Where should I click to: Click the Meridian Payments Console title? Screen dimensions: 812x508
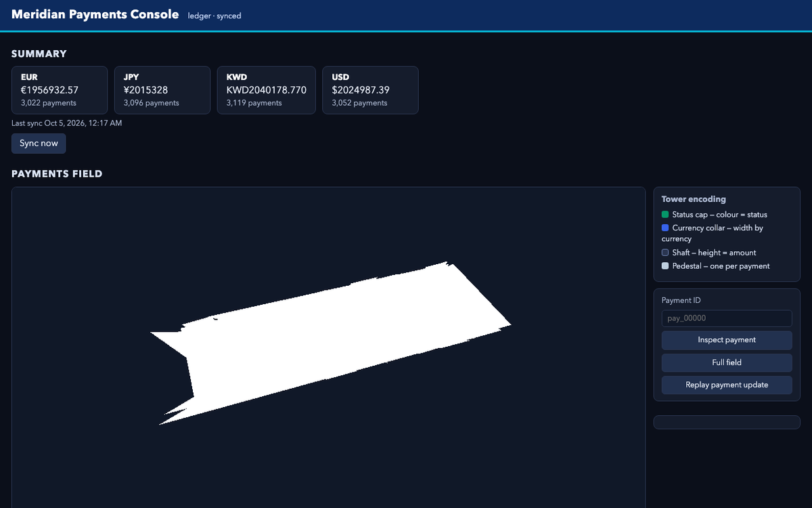pos(95,14)
